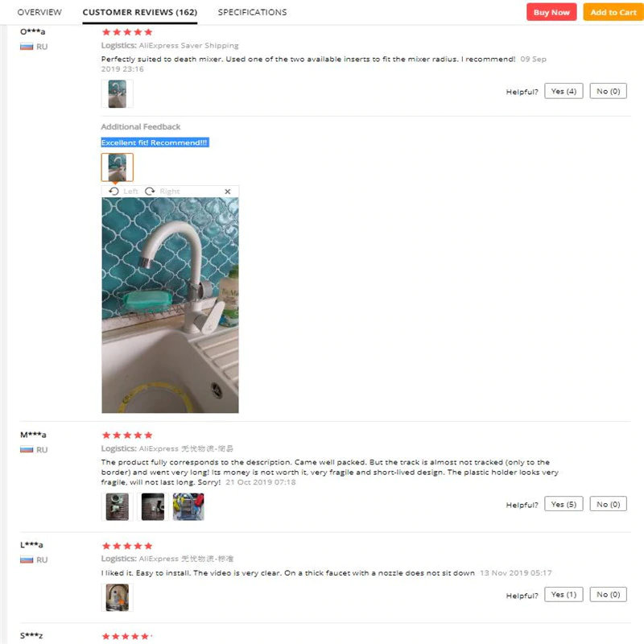Vote No (0) on L***a's review
The width and height of the screenshot is (644, 644).
(x=608, y=594)
